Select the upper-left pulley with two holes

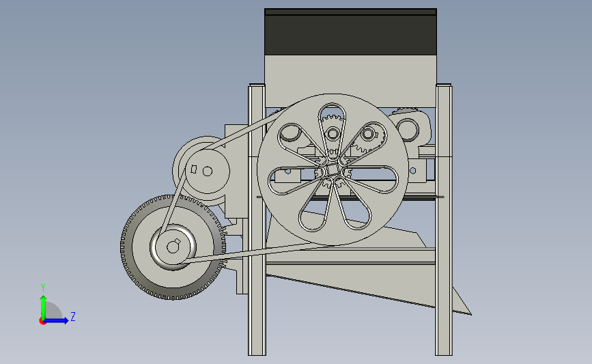[x=207, y=171]
